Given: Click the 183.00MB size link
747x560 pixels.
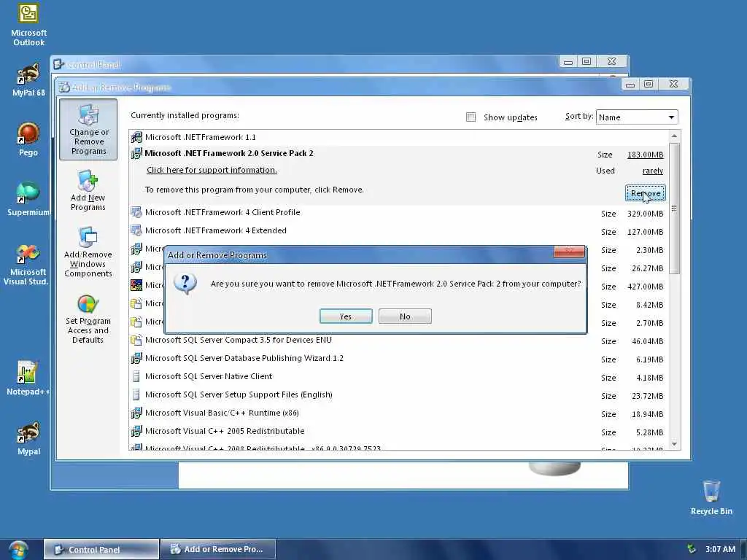Looking at the screenshot, I should [x=645, y=155].
